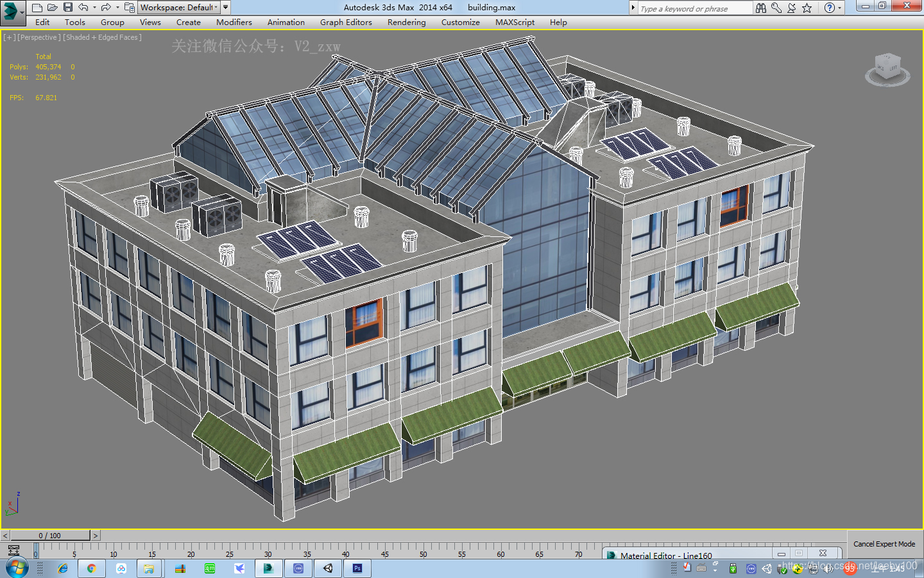Save the scene with floppy disk icon
Image resolution: width=924 pixels, height=578 pixels.
click(x=67, y=8)
